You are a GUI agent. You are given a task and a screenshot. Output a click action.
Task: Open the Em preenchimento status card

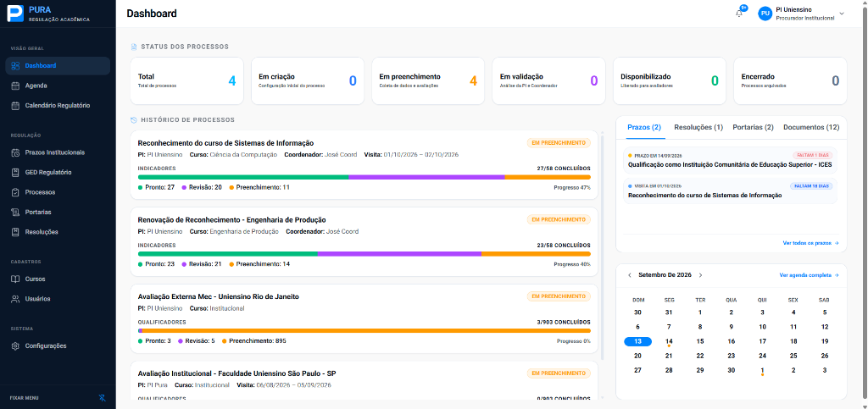click(428, 80)
